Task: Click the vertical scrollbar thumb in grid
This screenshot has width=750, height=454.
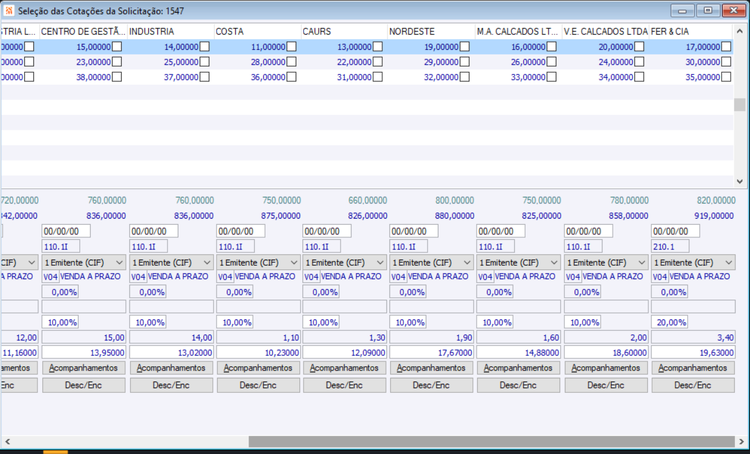Action: (x=739, y=104)
